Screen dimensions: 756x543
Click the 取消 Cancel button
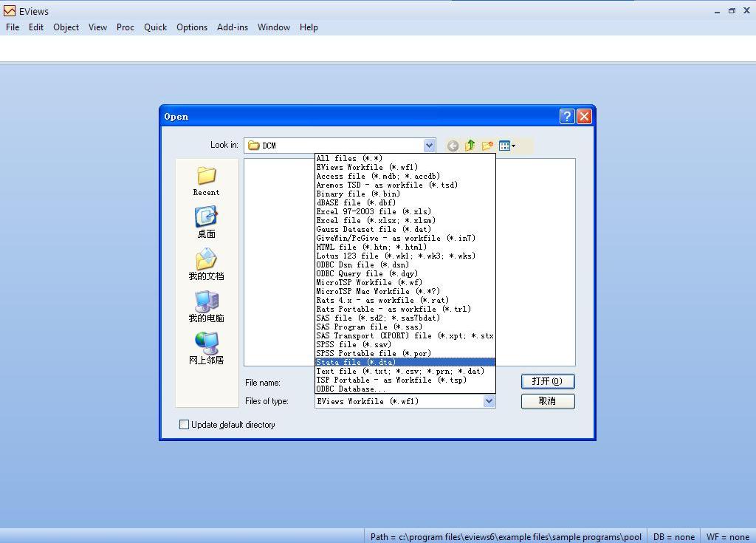click(x=548, y=401)
